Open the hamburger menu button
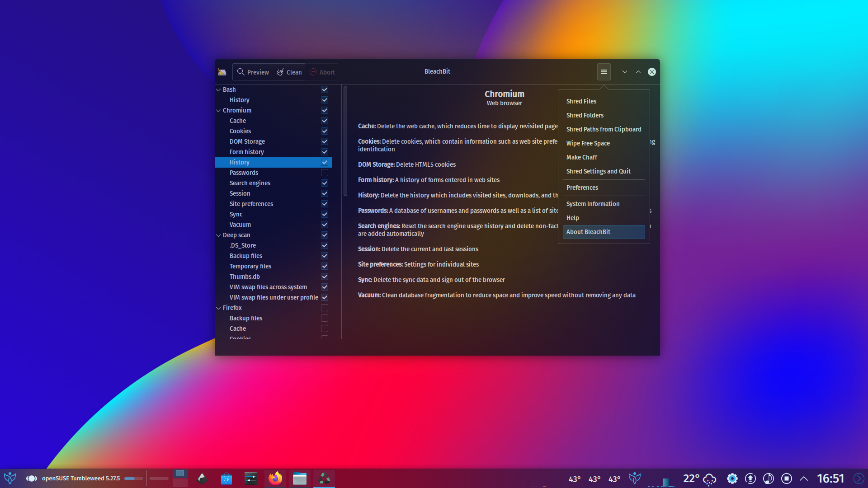 click(x=604, y=72)
